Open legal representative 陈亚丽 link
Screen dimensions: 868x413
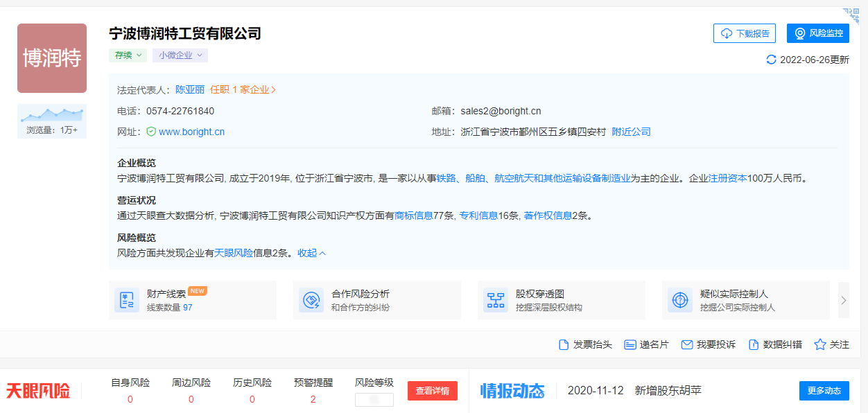189,89
